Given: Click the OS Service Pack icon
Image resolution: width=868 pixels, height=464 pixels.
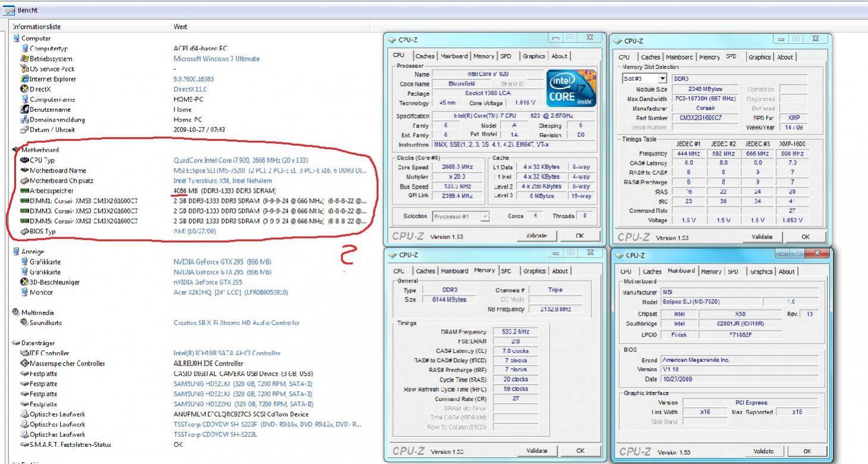Looking at the screenshot, I should (x=25, y=68).
